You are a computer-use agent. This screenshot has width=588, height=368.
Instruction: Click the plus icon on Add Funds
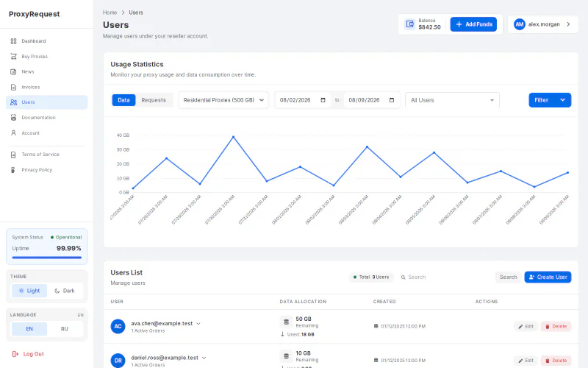coord(459,24)
